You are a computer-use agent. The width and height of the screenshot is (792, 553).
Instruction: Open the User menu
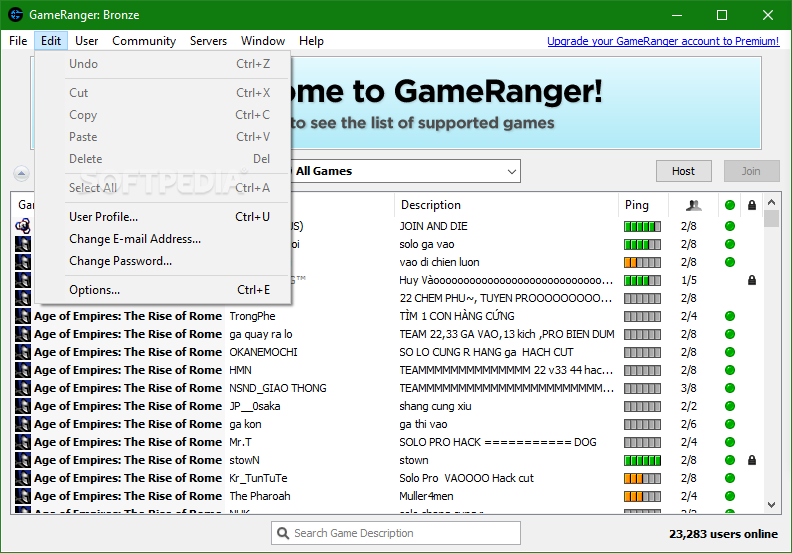pos(86,41)
